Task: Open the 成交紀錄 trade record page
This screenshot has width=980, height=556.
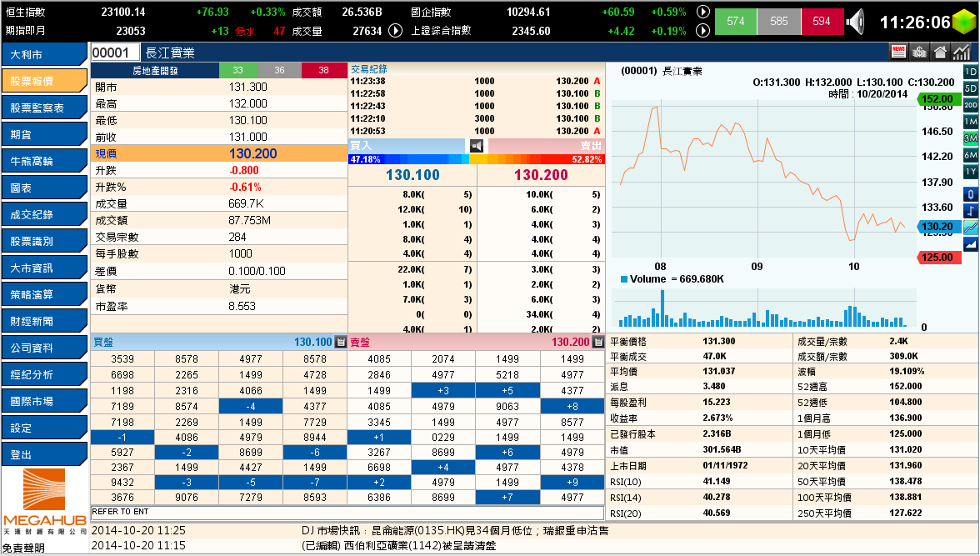Action: coord(43,214)
